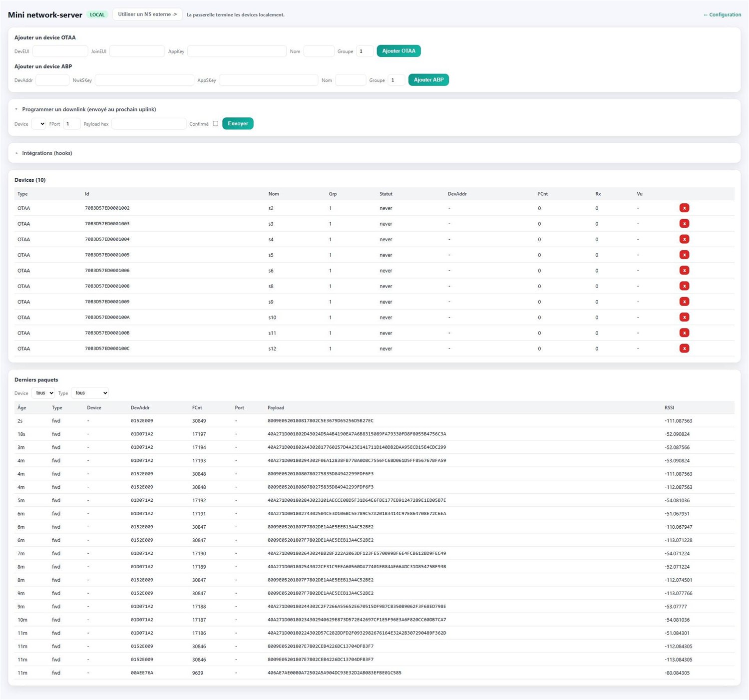The image size is (749, 700).
Task: Delete device s10 with red x
Action: [x=684, y=317]
